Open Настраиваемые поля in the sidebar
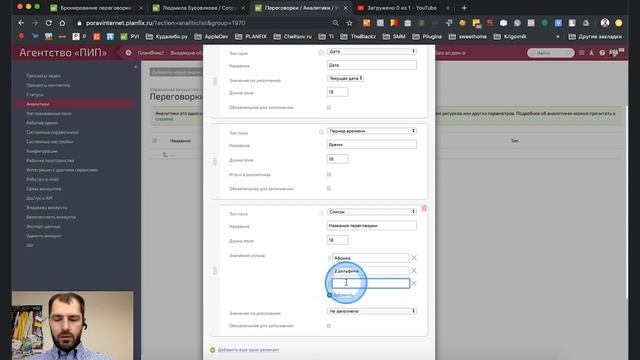This screenshot has height=360, width=640. point(49,113)
